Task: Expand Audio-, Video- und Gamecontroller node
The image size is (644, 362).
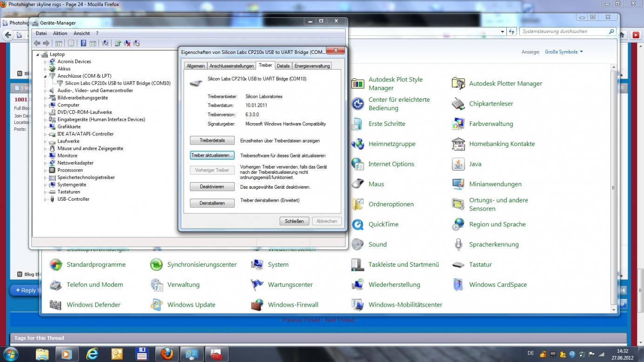Action: (46, 91)
